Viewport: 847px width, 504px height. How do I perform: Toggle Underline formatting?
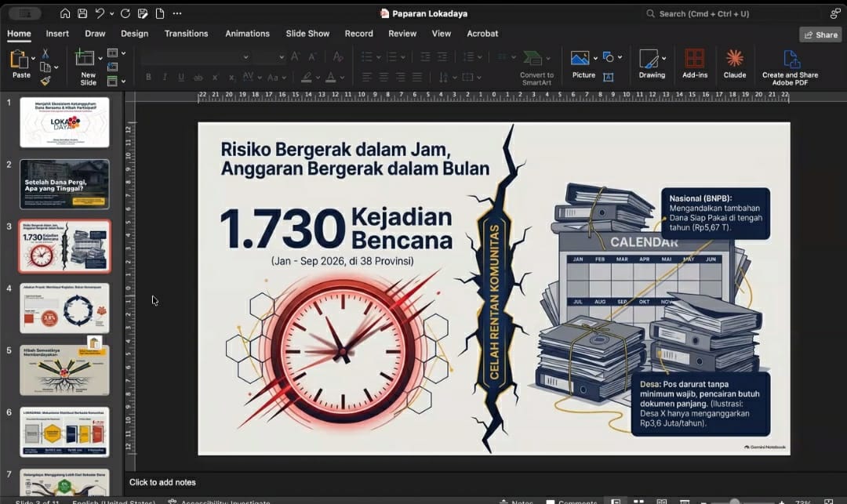(x=181, y=77)
